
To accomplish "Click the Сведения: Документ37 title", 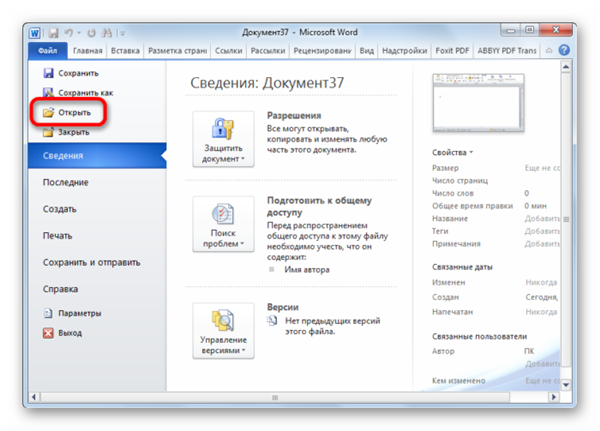I will tap(267, 83).
